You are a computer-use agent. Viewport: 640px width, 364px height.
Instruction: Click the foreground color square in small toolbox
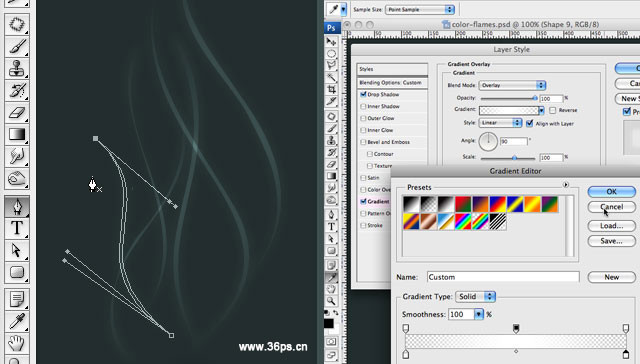coord(329,323)
